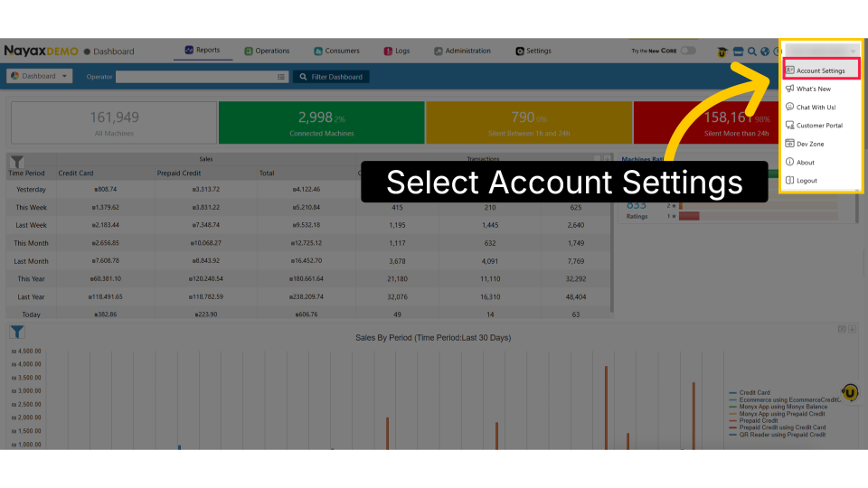Go to the Logs tab
This screenshot has height=488, width=868.
(397, 51)
